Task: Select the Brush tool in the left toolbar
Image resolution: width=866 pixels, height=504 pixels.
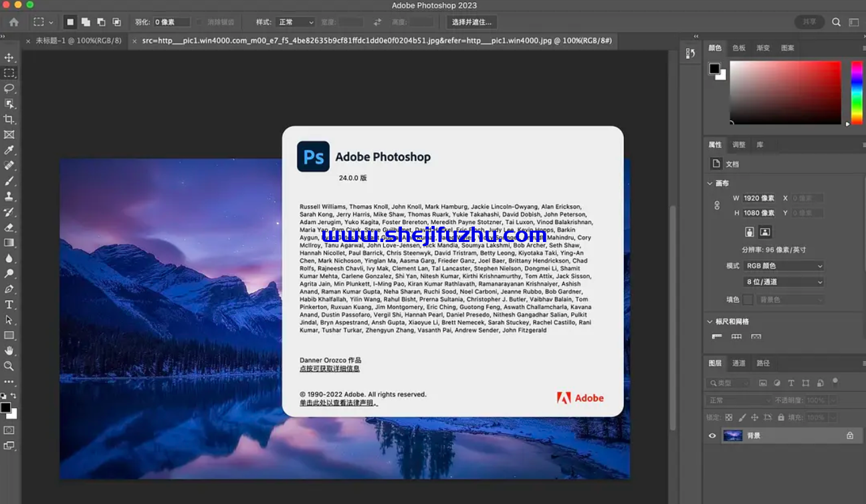Action: tap(9, 180)
